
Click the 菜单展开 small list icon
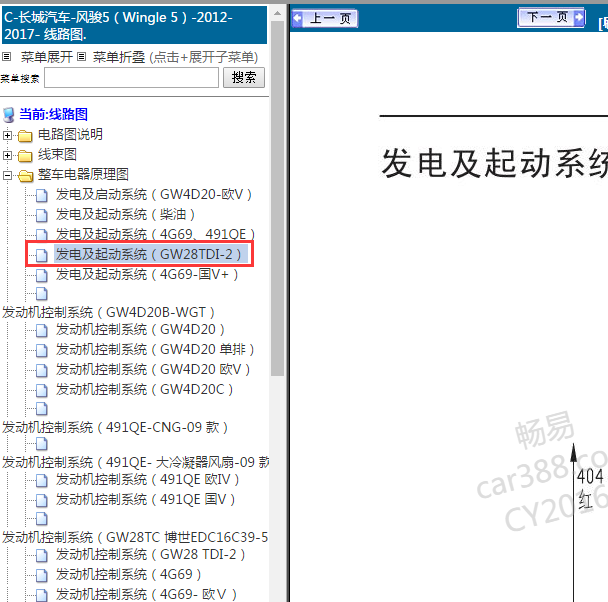pos(6,57)
